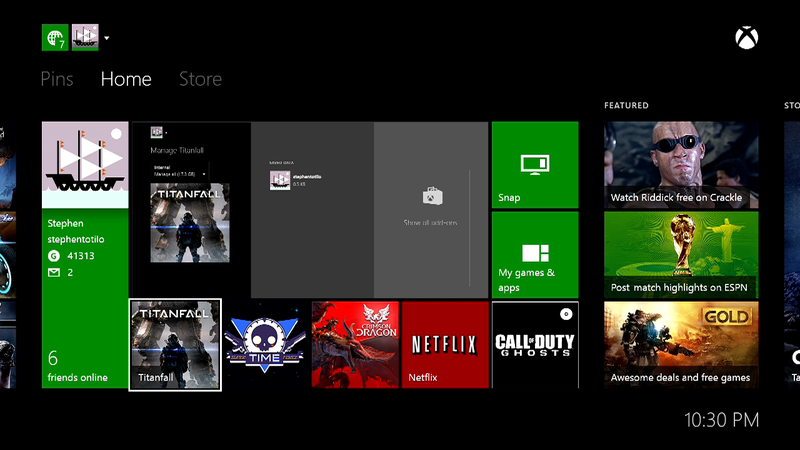Open My games & apps tile
This screenshot has width=800, height=450.
535,255
